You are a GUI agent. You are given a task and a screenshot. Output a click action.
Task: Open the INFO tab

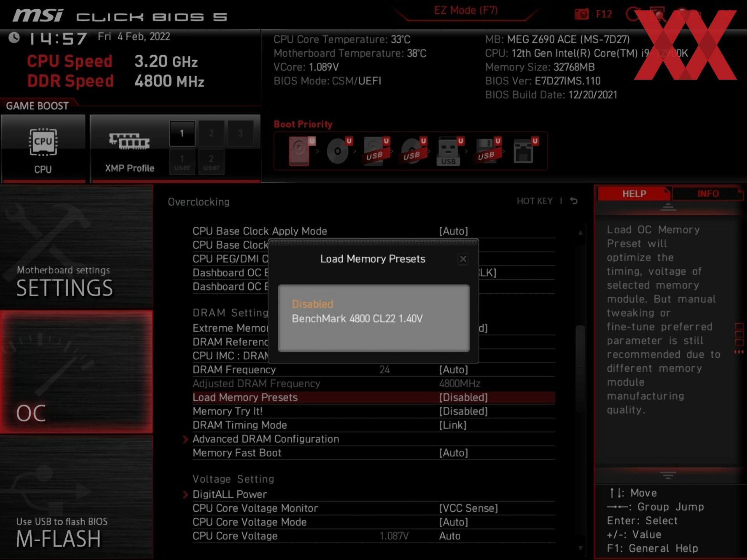(x=708, y=194)
